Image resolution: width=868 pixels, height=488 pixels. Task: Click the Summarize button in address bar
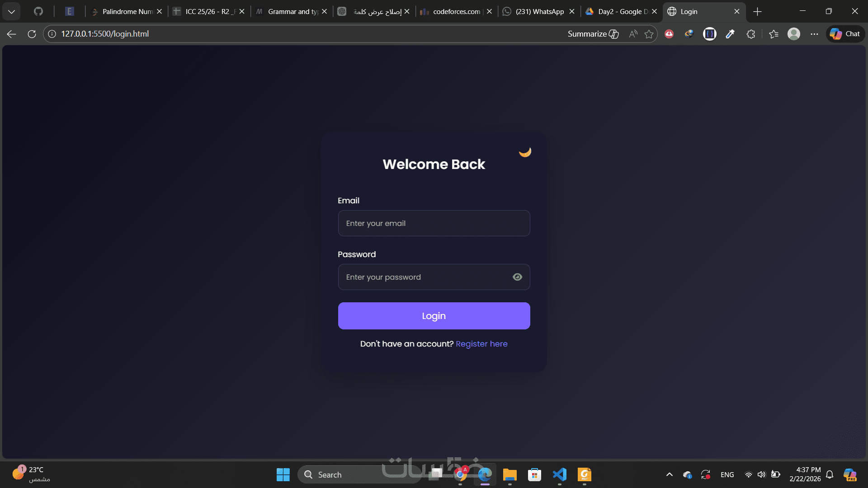[x=593, y=34]
